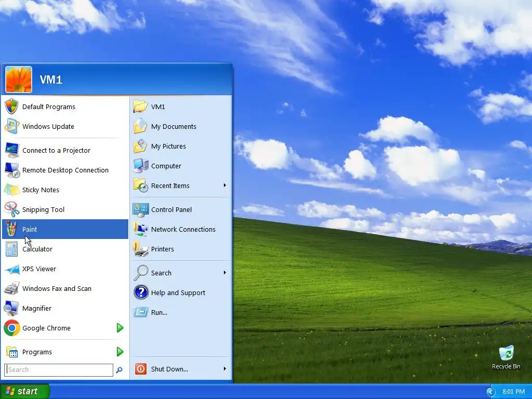Click the Shut Down... label
The image size is (532, 399).
170,369
